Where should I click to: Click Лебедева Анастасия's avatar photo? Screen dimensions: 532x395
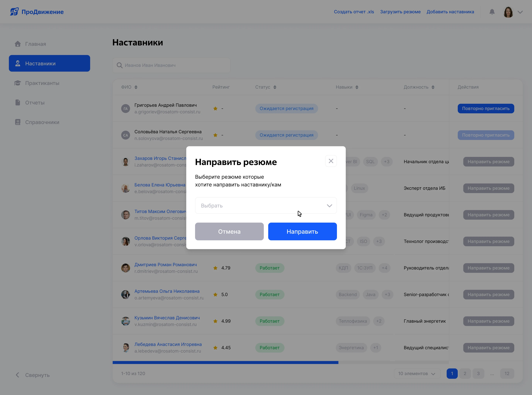tap(125, 348)
